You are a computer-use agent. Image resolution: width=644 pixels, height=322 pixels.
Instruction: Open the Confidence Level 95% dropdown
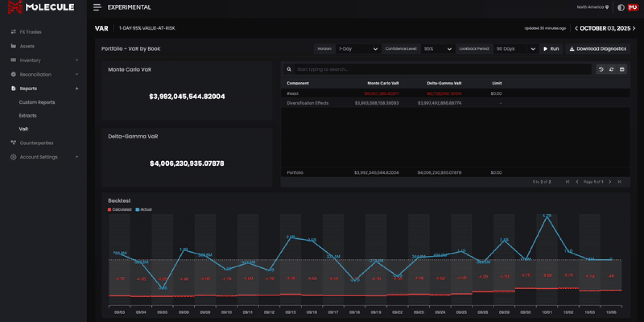pos(438,49)
